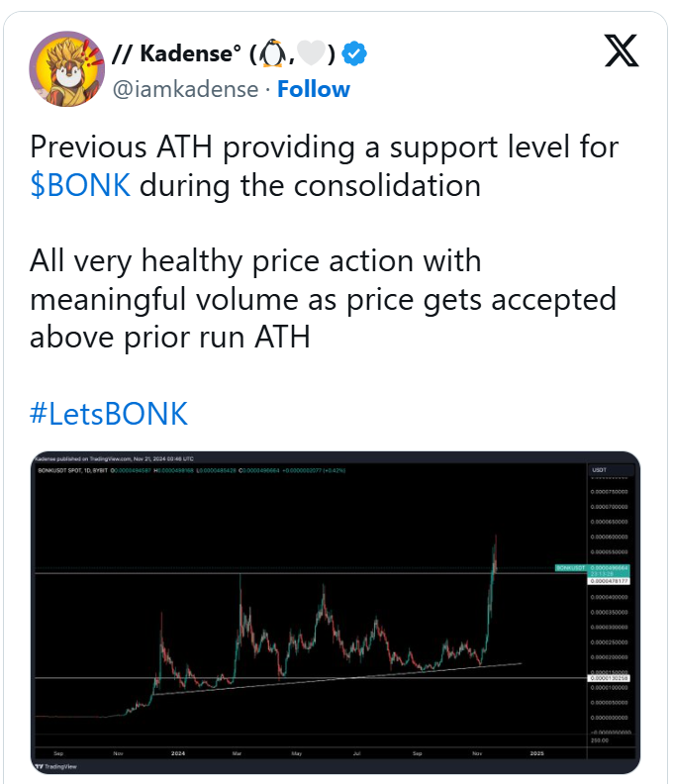
Task: Click the 0.0000130258 support price label
Action: [x=610, y=678]
